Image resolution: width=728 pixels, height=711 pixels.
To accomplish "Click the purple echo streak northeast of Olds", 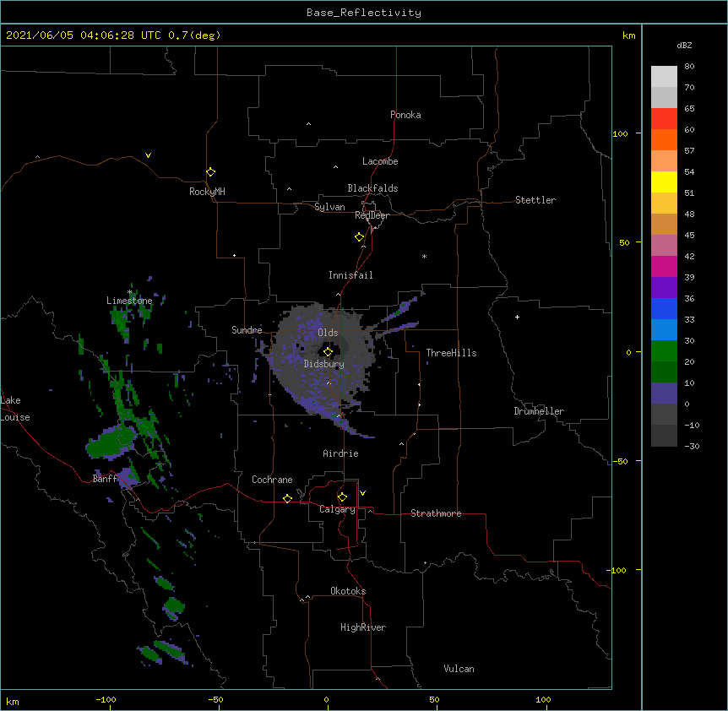I will point(402,307).
